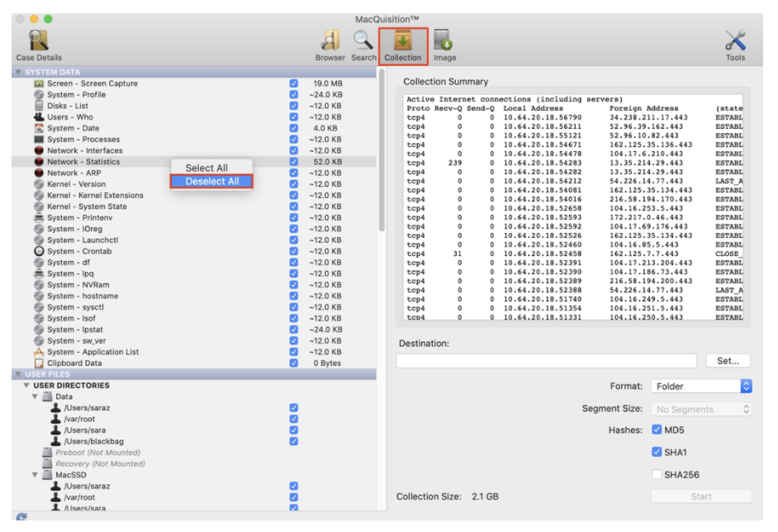The height and width of the screenshot is (532, 778).
Task: Open the Format dropdown showing Folder
Action: [x=701, y=386]
